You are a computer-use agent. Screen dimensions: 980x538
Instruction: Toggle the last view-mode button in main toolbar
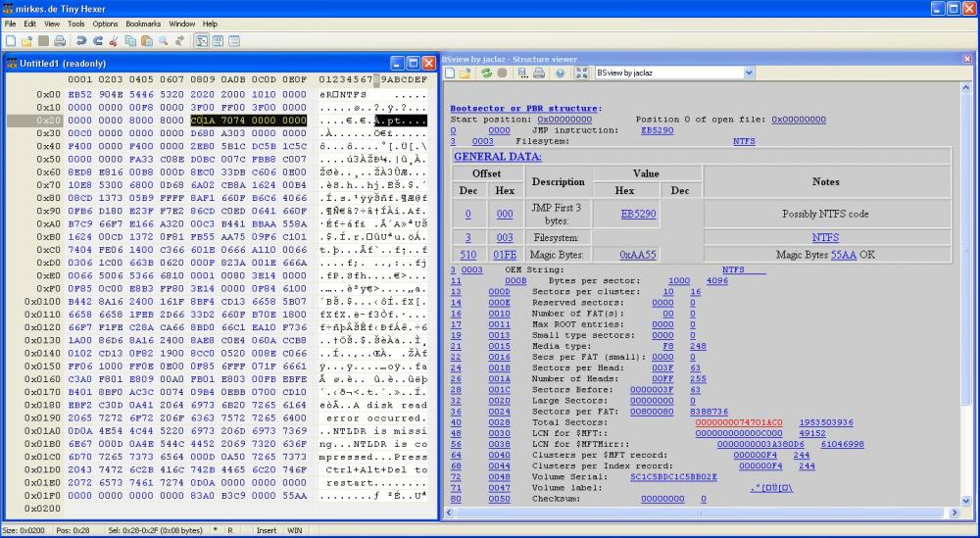[x=234, y=41]
